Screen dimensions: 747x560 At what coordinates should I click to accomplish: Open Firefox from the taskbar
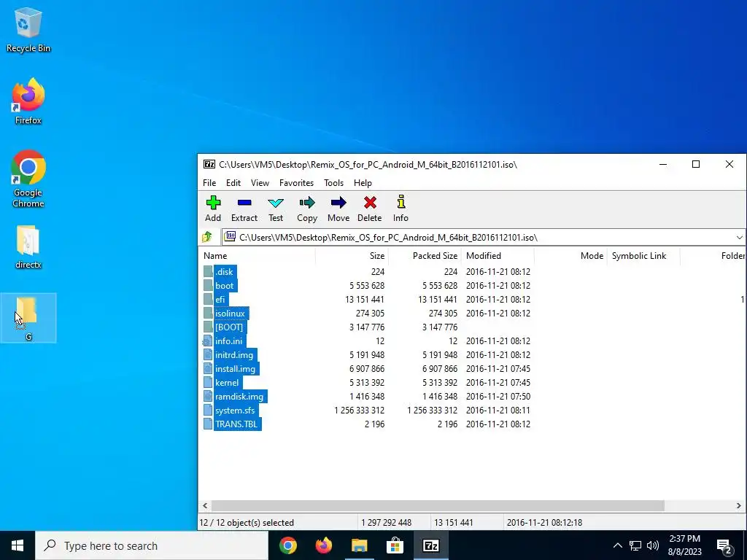point(323,545)
